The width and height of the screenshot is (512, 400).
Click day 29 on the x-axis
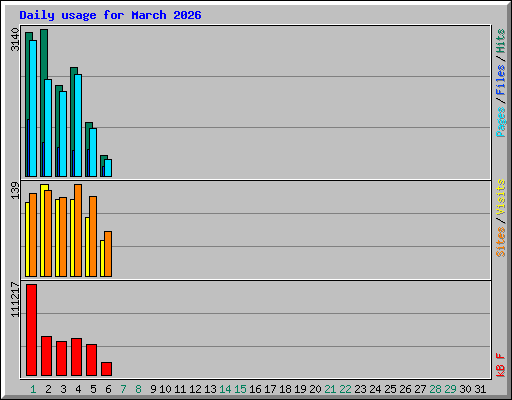(x=450, y=389)
